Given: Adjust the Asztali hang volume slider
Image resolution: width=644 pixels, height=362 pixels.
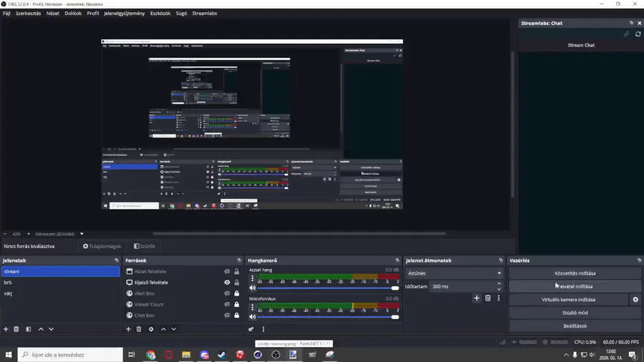Looking at the screenshot, I should (328, 288).
